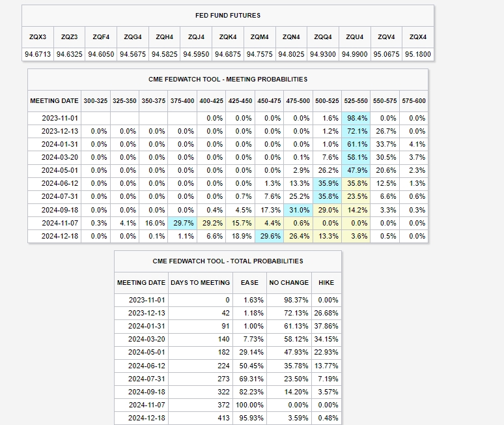The width and height of the screenshot is (504, 425).
Task: Click the HIKE column header
Action: click(326, 283)
